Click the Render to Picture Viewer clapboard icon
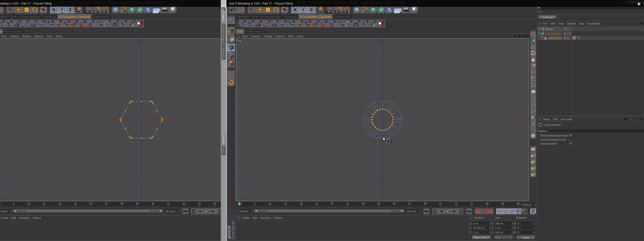This screenshot has width=644, height=241. [x=338, y=10]
